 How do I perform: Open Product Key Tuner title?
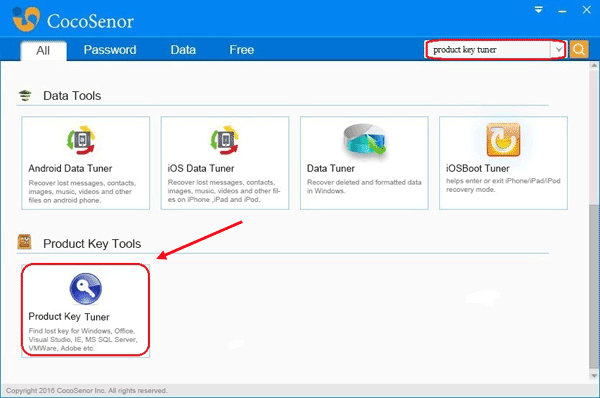pyautogui.click(x=69, y=316)
